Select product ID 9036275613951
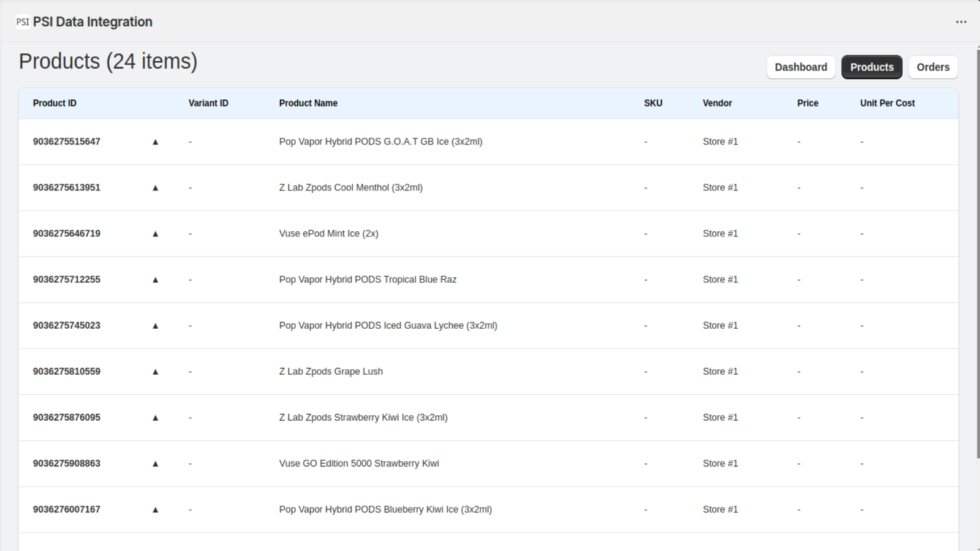The height and width of the screenshot is (551, 980). [x=67, y=188]
